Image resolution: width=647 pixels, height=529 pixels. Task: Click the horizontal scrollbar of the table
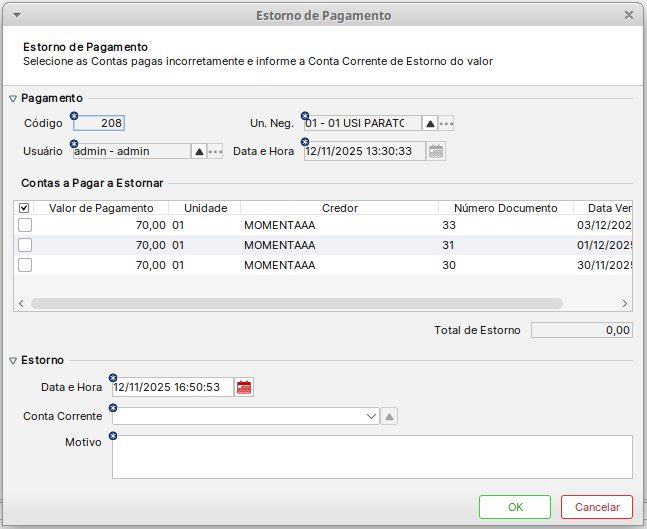[297, 304]
